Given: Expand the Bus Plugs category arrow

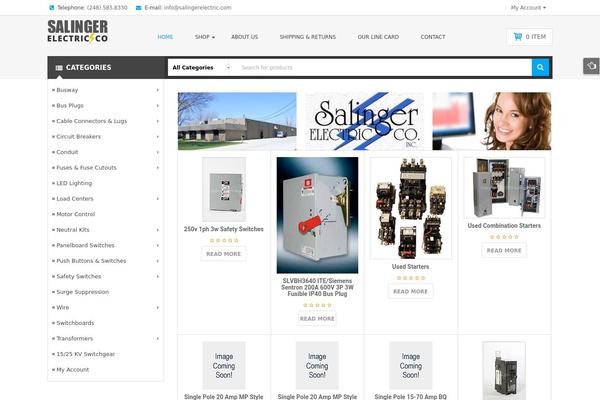Looking at the screenshot, I should [x=158, y=106].
